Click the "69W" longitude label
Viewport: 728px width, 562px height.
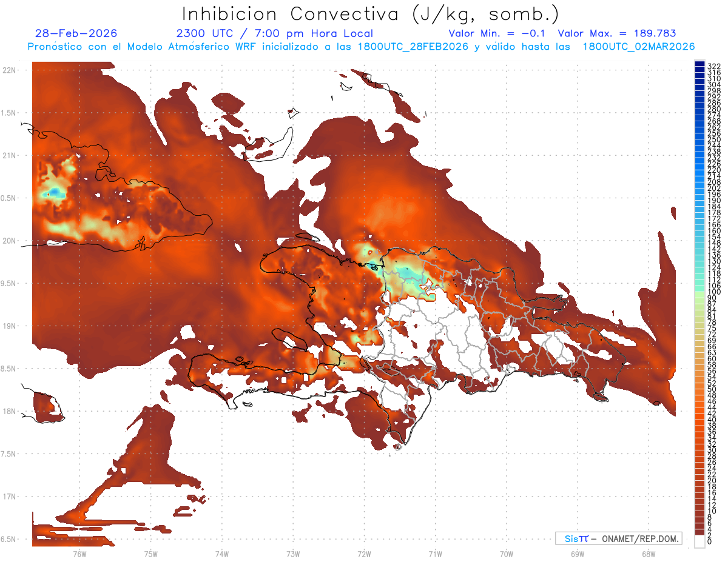pyautogui.click(x=578, y=554)
